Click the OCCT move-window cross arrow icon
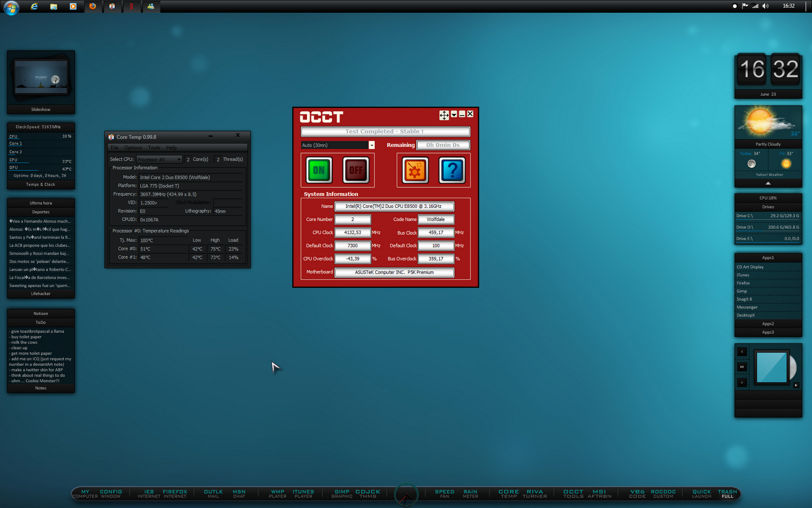 (444, 115)
